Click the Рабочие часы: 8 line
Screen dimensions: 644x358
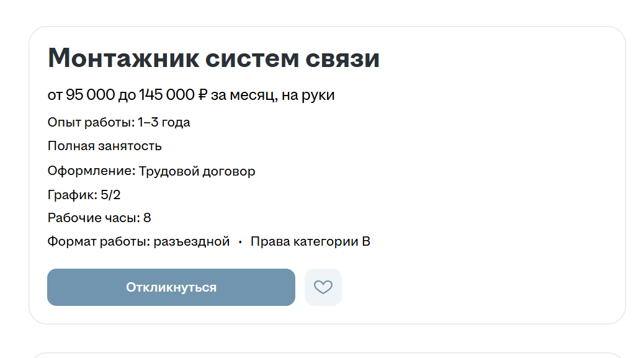[x=99, y=218]
